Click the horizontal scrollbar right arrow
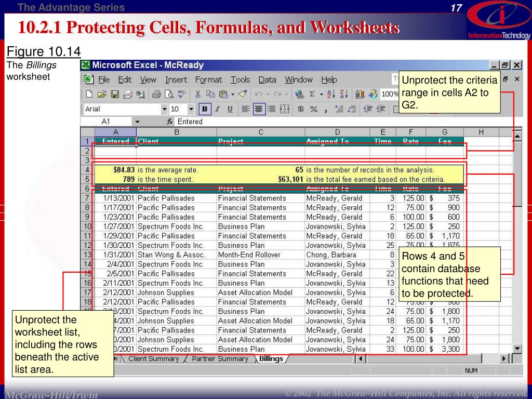 [504, 358]
